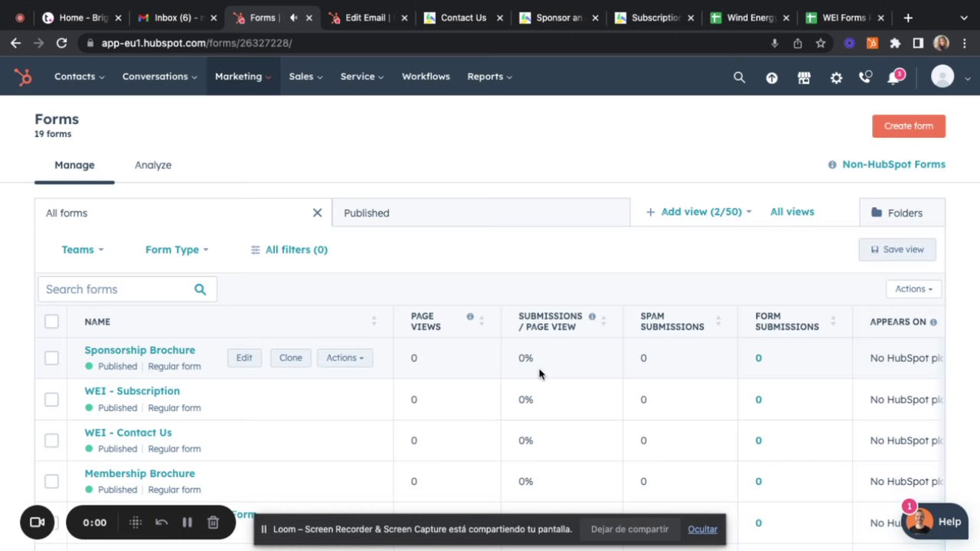Restart the Loom recording using undo arrow

162,523
